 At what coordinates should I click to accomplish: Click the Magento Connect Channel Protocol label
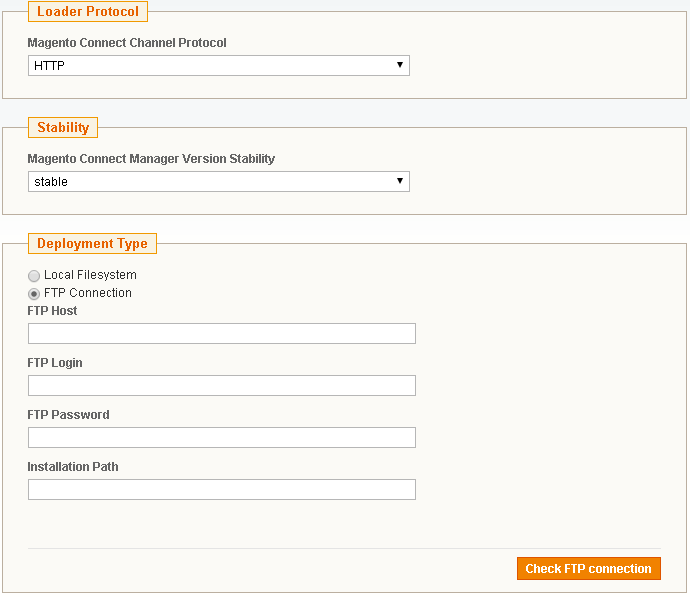[x=127, y=44]
